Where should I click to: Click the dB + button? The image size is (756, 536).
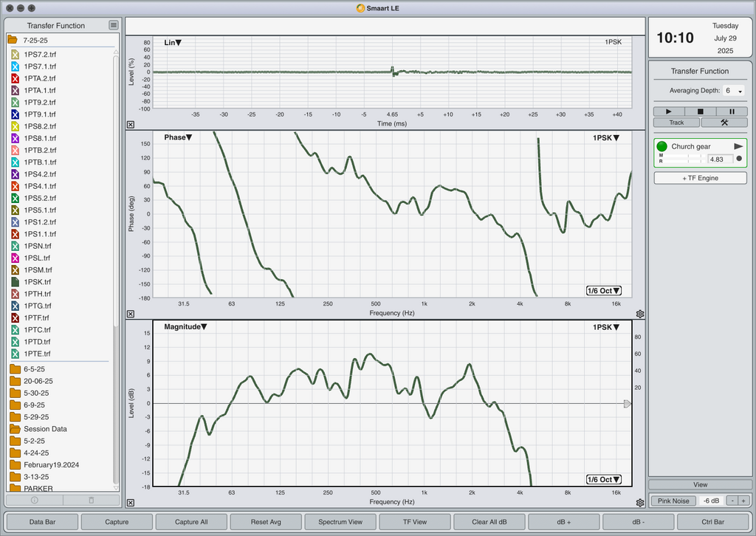[563, 521]
